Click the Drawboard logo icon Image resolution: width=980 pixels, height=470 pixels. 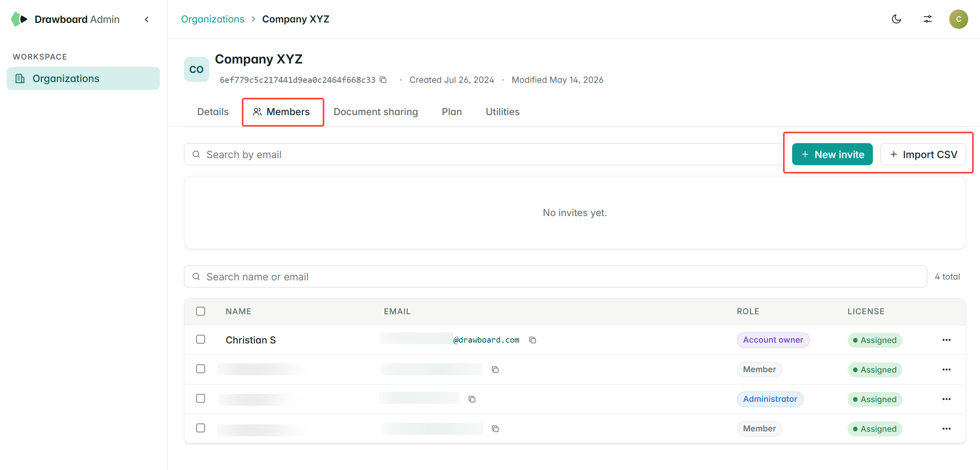pyautogui.click(x=19, y=19)
